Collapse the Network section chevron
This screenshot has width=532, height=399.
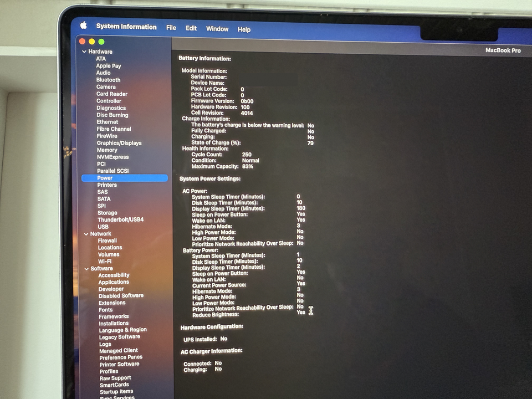[x=86, y=234]
